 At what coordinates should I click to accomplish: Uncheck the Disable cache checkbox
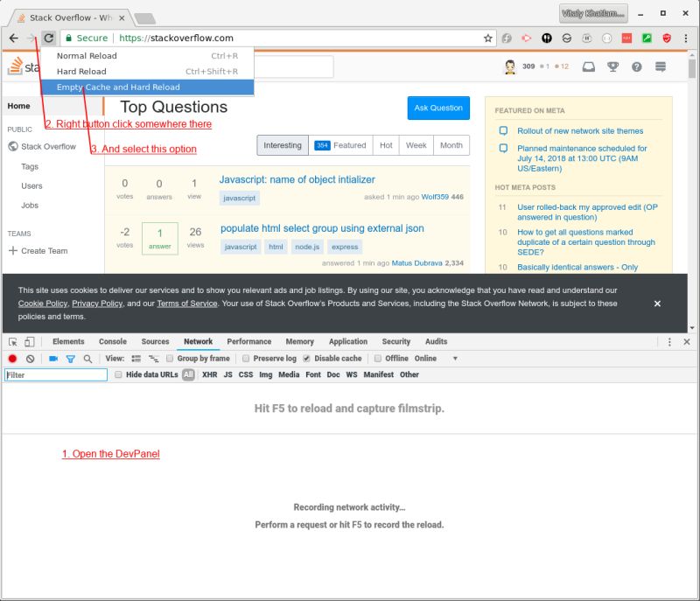click(x=306, y=358)
